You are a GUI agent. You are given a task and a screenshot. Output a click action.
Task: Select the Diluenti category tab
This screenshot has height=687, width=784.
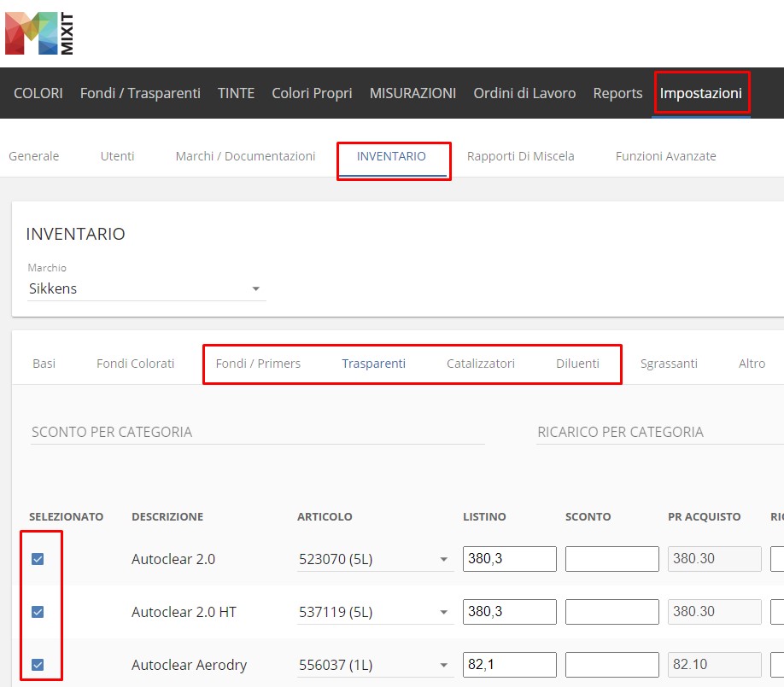[x=577, y=364]
